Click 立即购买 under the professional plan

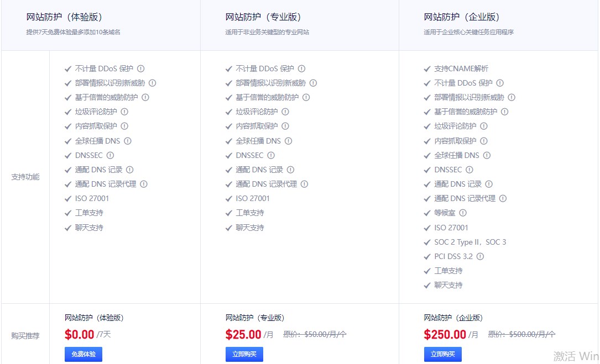(x=244, y=354)
